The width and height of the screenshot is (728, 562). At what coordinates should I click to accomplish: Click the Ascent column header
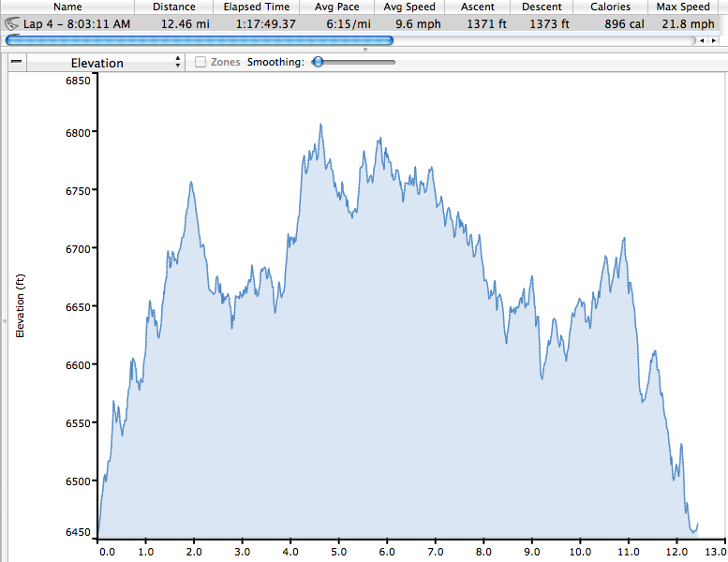tap(478, 7)
